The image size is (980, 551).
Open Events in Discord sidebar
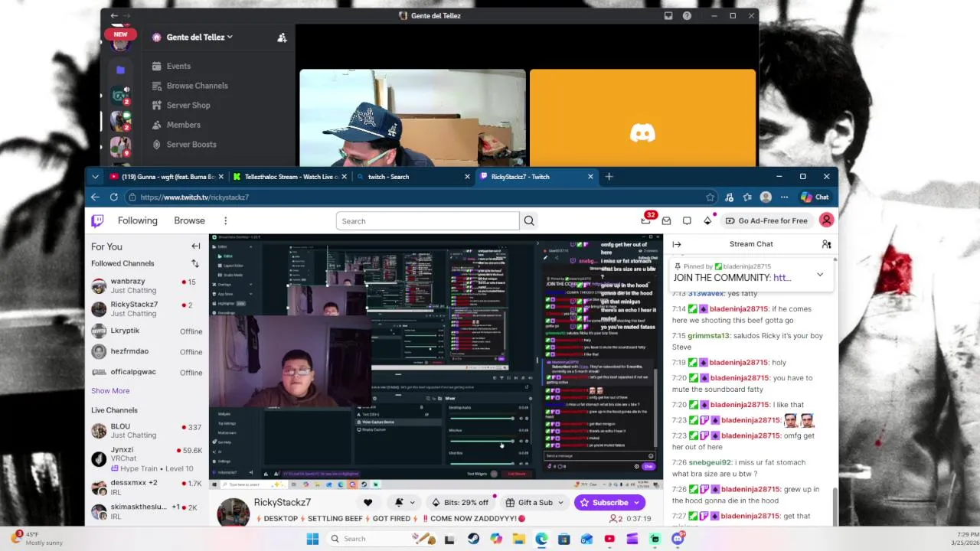pos(178,66)
